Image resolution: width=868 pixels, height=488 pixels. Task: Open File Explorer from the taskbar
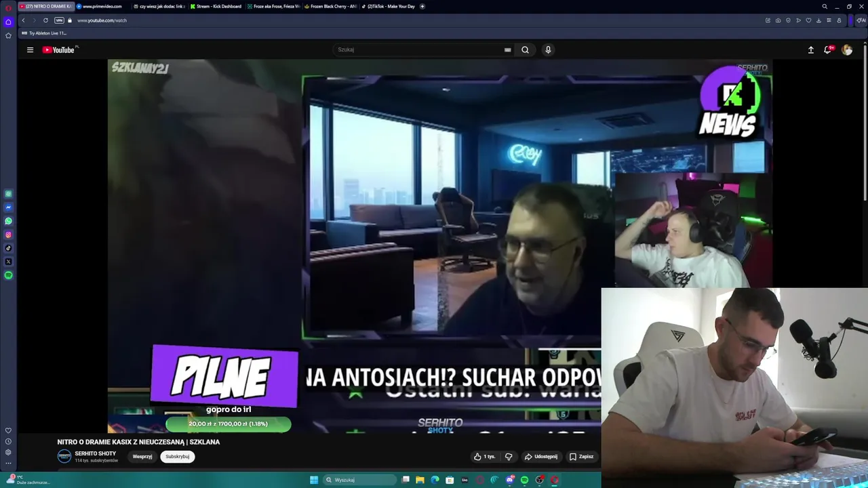[x=420, y=480]
